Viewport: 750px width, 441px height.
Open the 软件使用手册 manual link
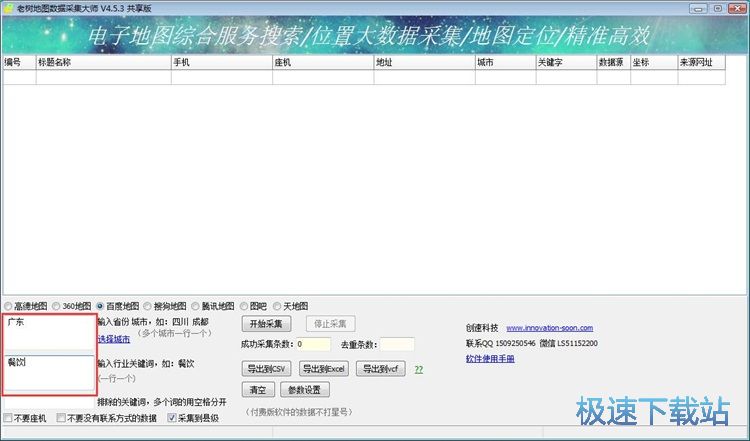coord(490,359)
